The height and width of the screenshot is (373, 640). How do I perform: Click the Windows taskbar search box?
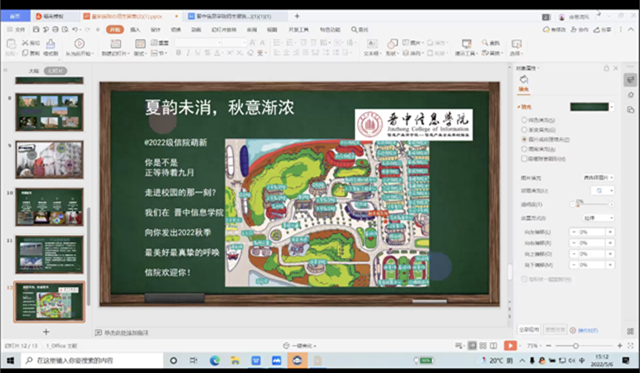click(92, 360)
